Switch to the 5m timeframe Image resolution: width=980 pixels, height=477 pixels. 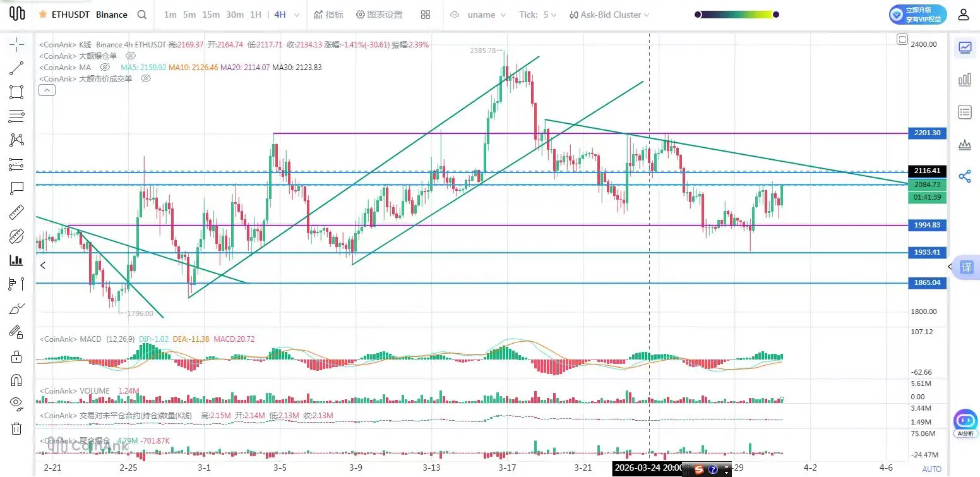[189, 15]
